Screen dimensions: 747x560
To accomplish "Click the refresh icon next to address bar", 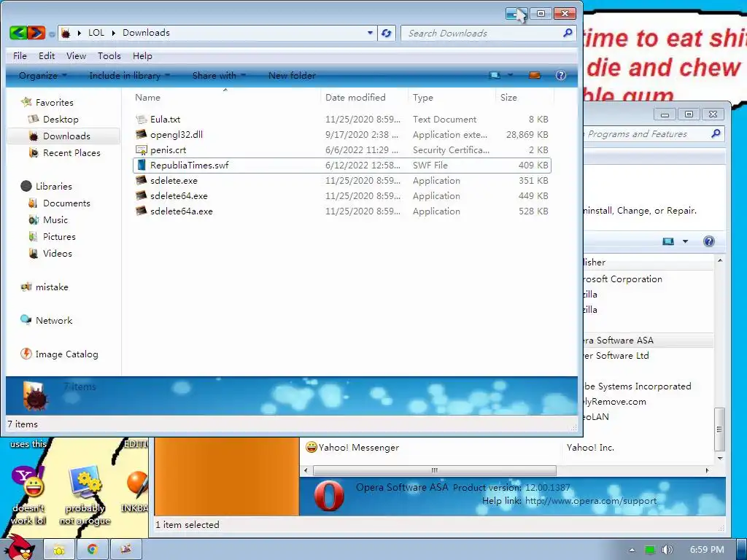I will pos(387,34).
